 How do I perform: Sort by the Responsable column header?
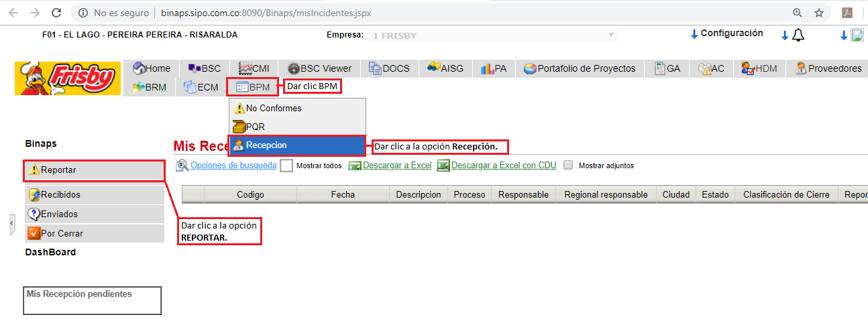tap(524, 194)
